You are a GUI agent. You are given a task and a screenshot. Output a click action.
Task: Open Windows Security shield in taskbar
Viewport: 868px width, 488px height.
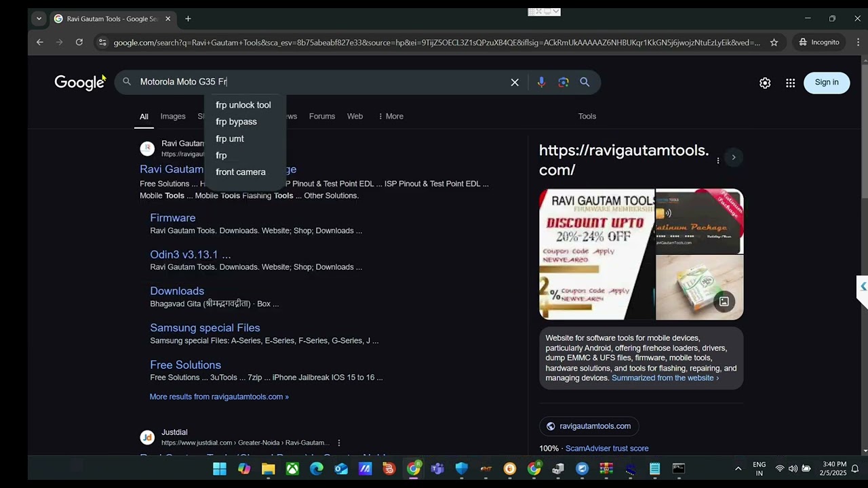[x=462, y=468]
